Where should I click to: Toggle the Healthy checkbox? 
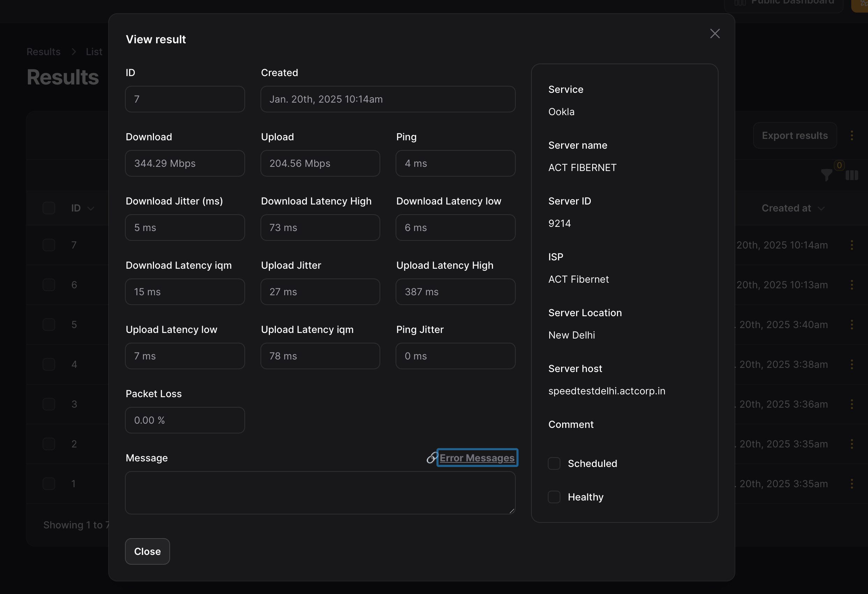click(554, 497)
